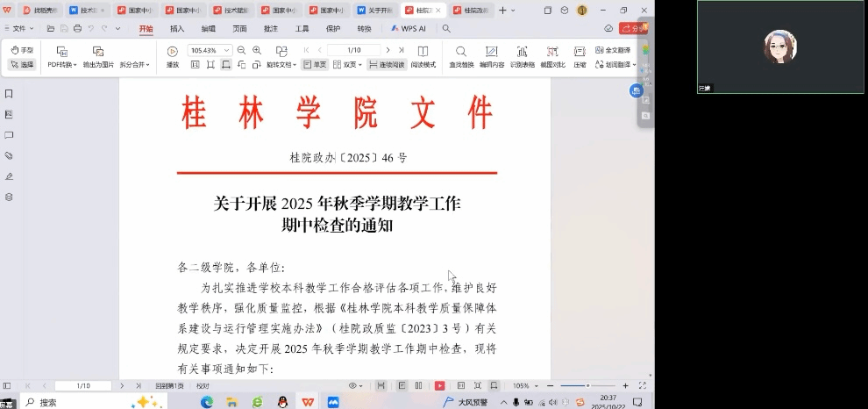Open the bookmark panel in left sidebar

[9, 94]
